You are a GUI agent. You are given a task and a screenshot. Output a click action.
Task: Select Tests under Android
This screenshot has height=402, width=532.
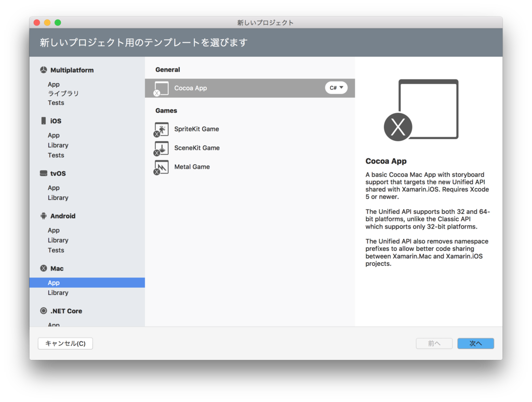pyautogui.click(x=56, y=250)
